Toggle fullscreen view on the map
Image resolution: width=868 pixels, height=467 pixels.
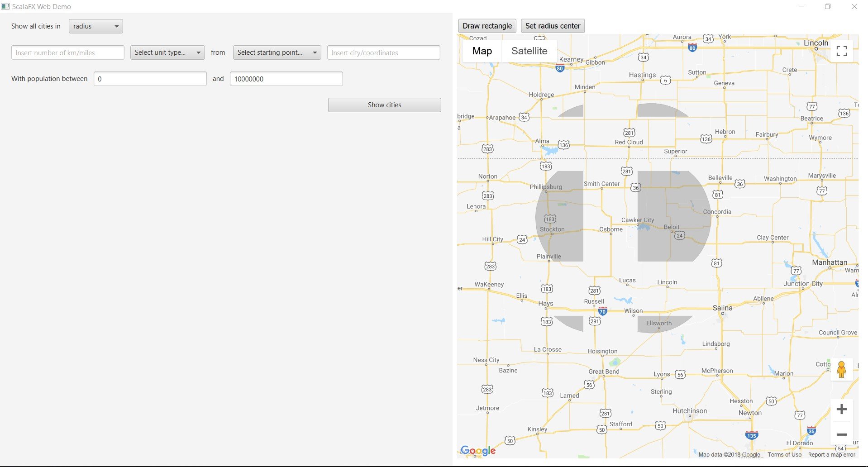(841, 51)
